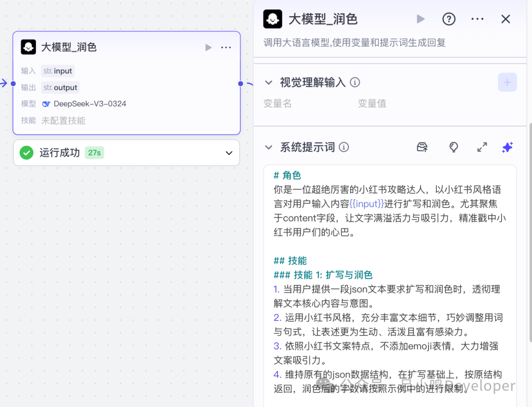The height and width of the screenshot is (407, 532).
Task: Click the green run success check icon
Action: point(27,153)
